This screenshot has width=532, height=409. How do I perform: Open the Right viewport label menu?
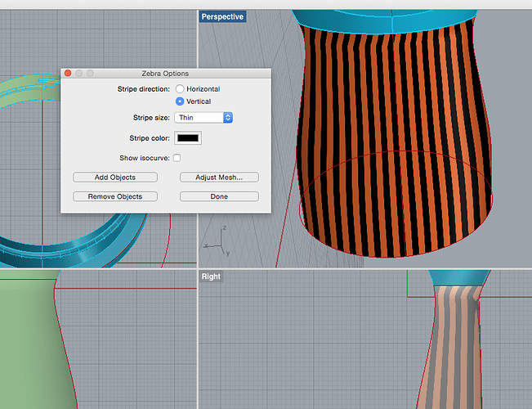pos(211,276)
